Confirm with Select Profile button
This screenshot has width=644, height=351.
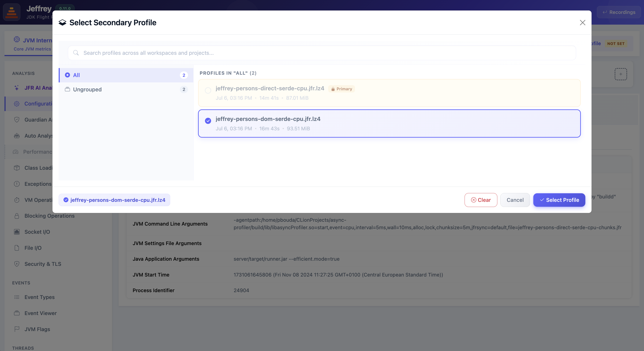coord(559,200)
